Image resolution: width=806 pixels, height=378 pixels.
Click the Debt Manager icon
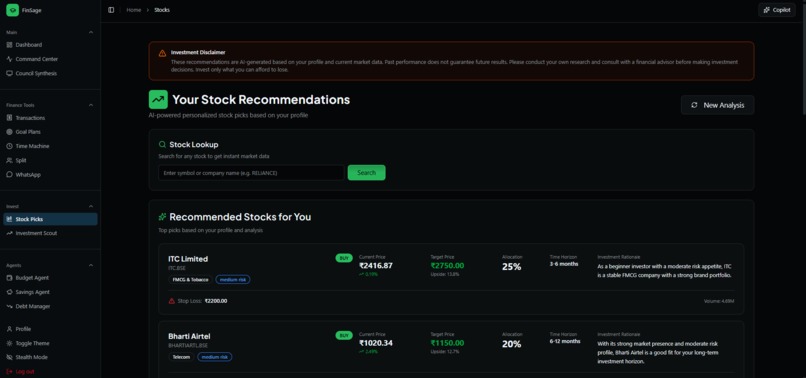tap(9, 307)
